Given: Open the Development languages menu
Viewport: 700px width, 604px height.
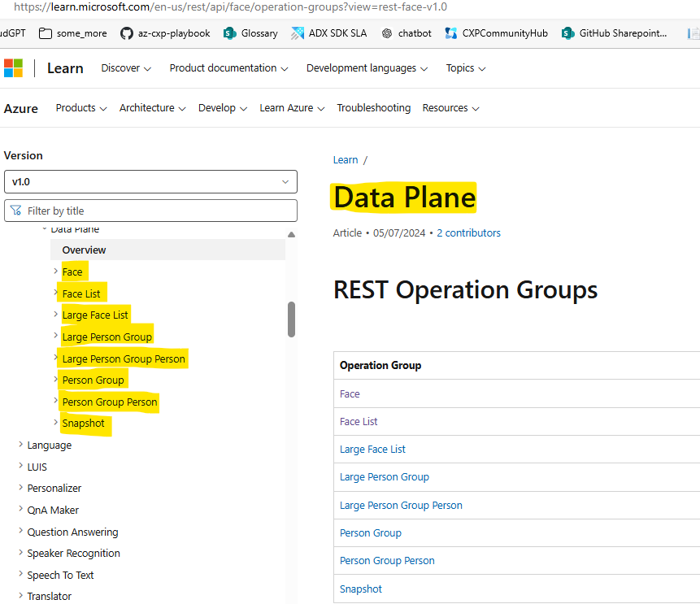Looking at the screenshot, I should (367, 68).
